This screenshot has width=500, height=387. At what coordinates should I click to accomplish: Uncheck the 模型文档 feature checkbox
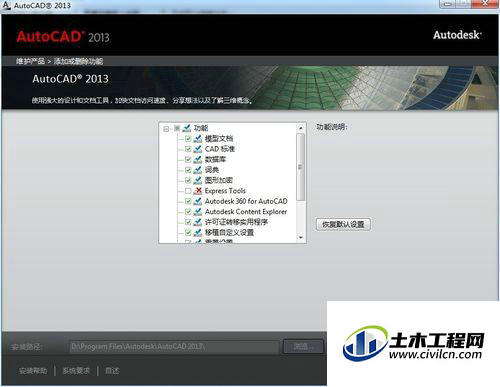tap(188, 139)
